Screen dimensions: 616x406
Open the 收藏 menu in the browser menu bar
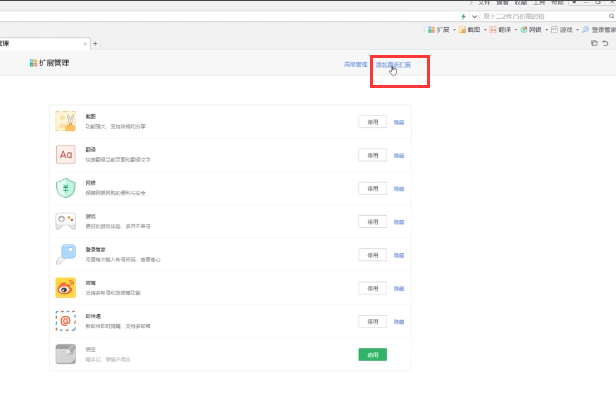point(521,2)
